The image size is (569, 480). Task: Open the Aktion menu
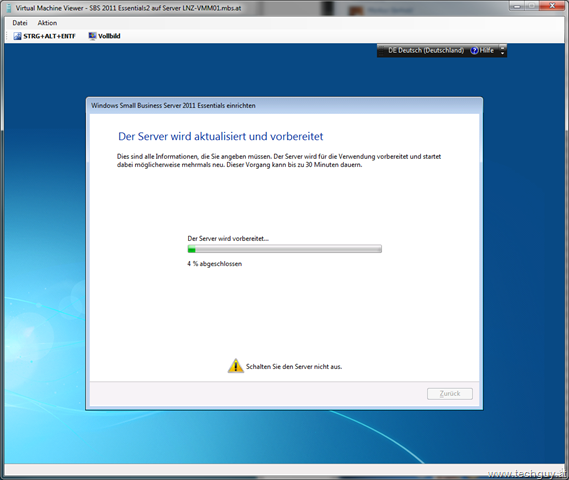[47, 23]
